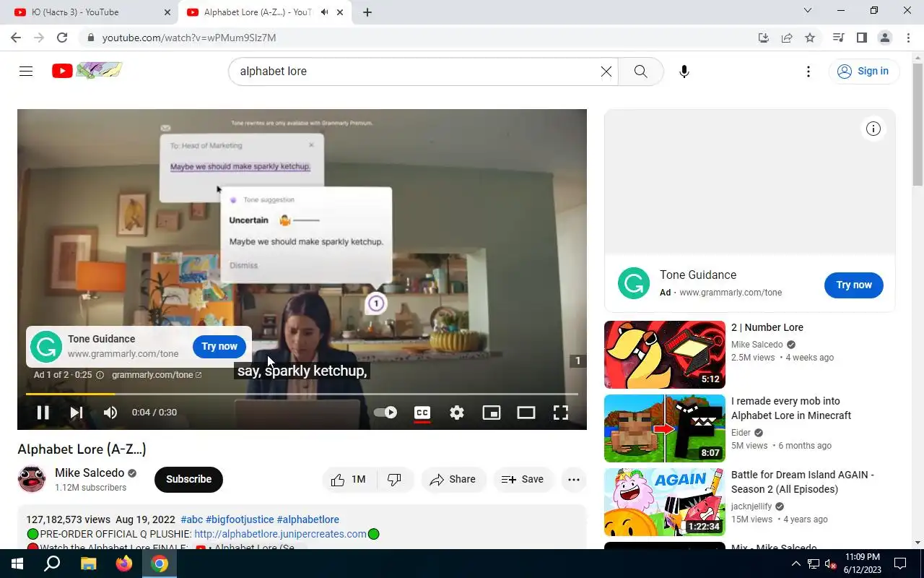This screenshot has width=924, height=578.
Task: Open Chrome profile icon
Action: click(x=884, y=38)
